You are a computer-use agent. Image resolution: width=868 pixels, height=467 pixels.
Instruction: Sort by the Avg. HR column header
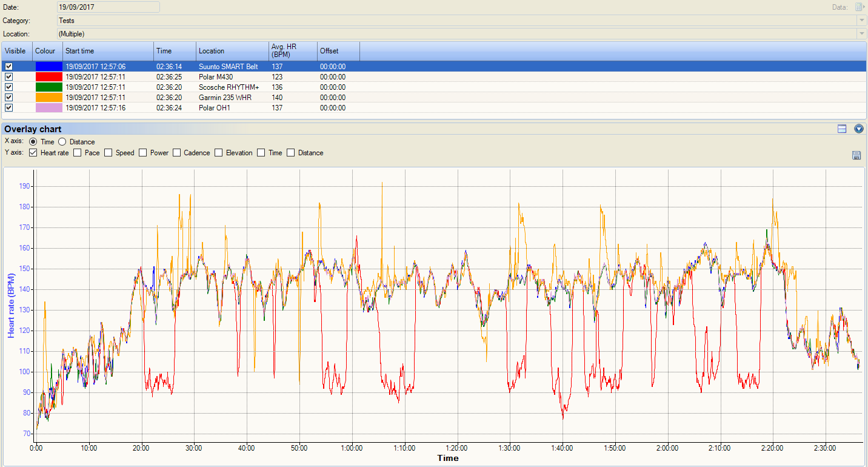tap(293, 51)
